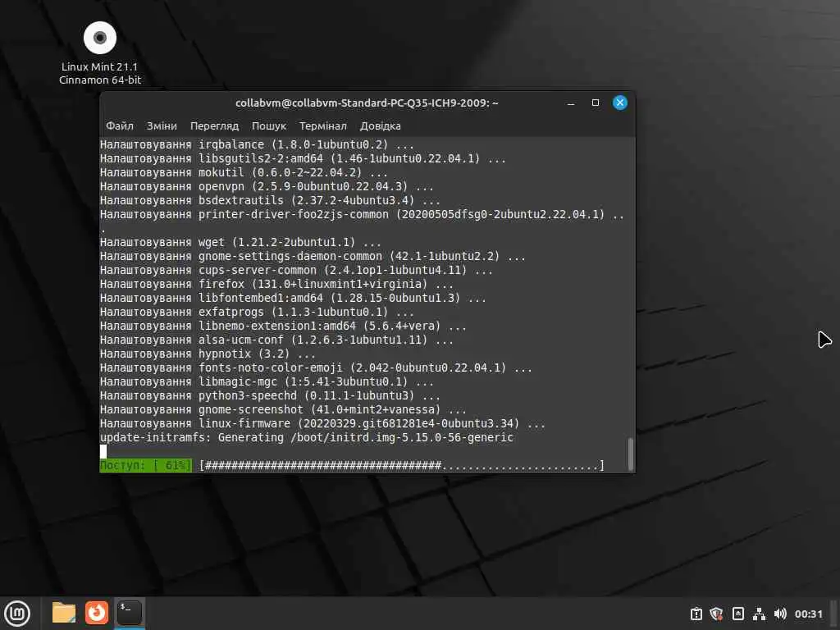Click the gnome-screenshot configuration line
This screenshot has height=630, width=840.
click(283, 410)
